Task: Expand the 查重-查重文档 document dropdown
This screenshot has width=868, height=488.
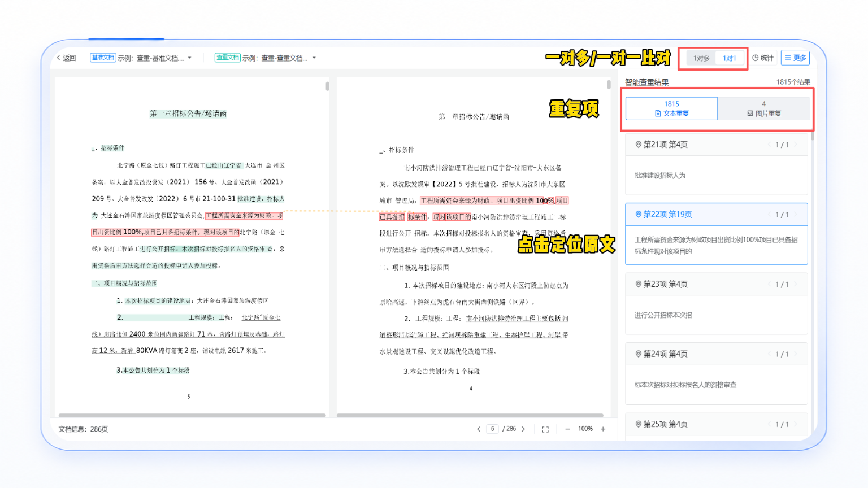Action: [314, 58]
